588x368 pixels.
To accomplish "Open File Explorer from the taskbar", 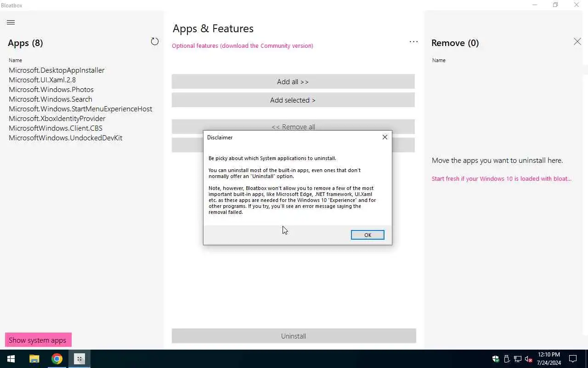I will [34, 359].
